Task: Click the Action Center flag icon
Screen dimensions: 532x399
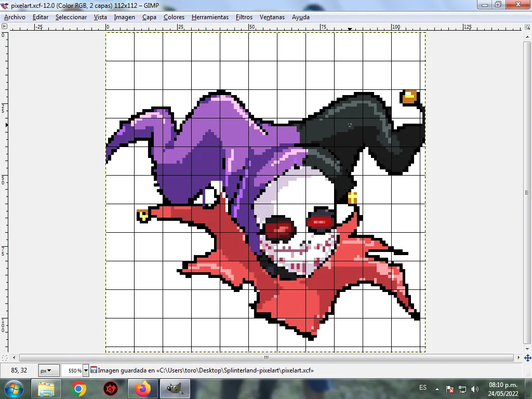Action: (449, 389)
